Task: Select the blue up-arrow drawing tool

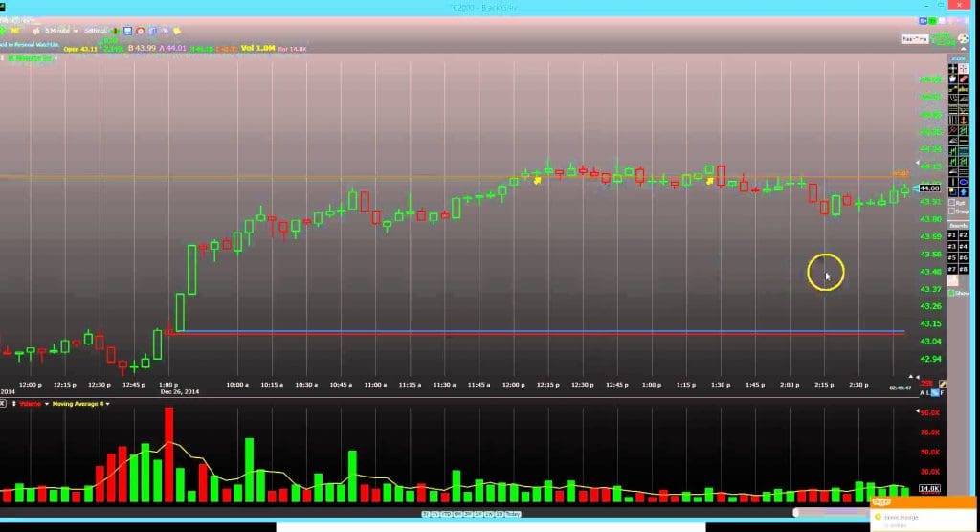Action: [964, 192]
